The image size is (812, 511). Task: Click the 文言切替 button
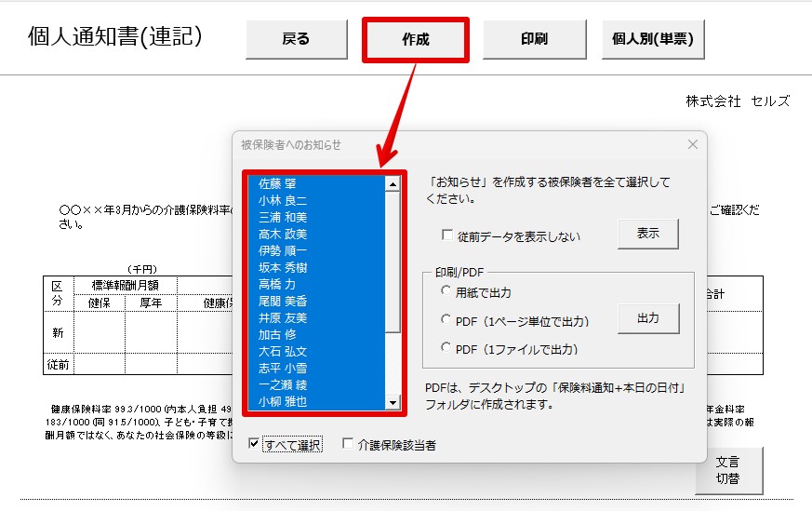coord(728,471)
